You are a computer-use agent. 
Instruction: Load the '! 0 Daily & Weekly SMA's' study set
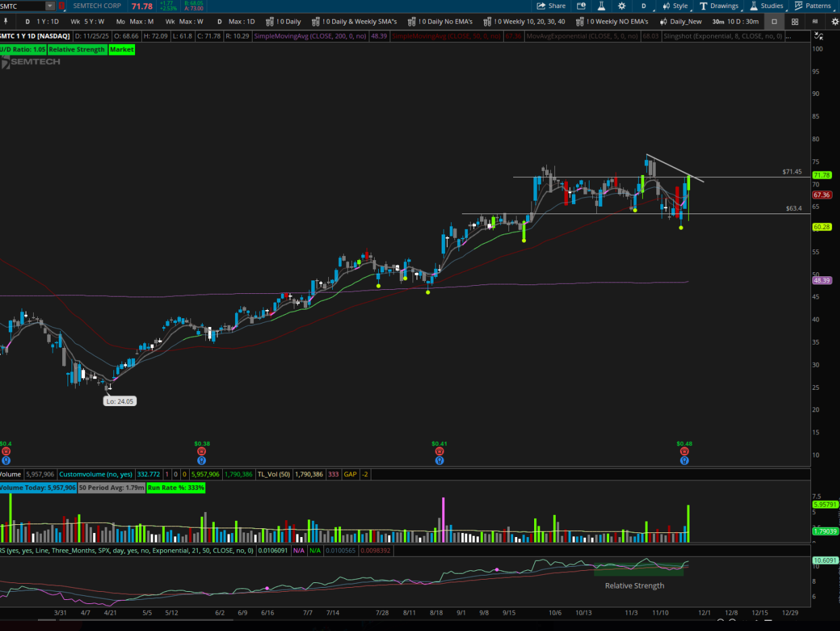point(355,22)
